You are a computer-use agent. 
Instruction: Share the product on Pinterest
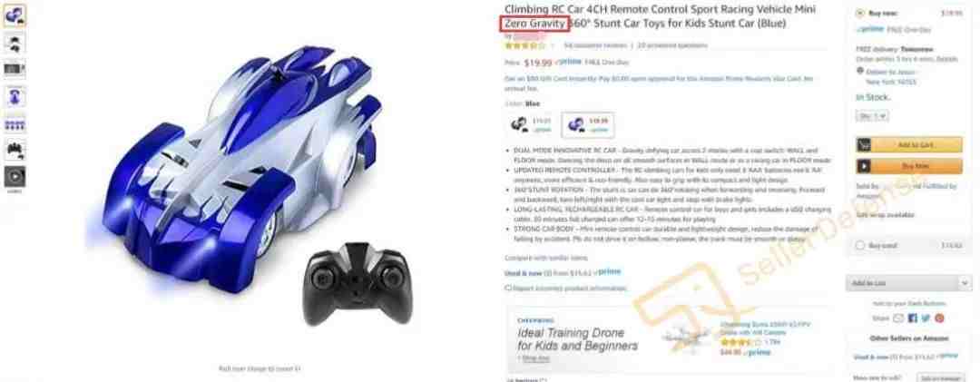point(939,318)
